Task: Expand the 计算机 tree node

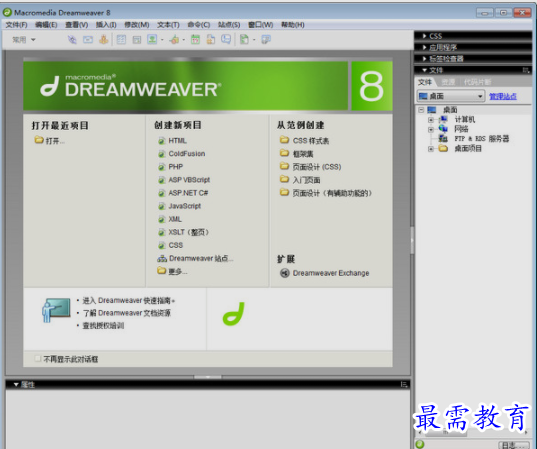Action: [x=431, y=120]
